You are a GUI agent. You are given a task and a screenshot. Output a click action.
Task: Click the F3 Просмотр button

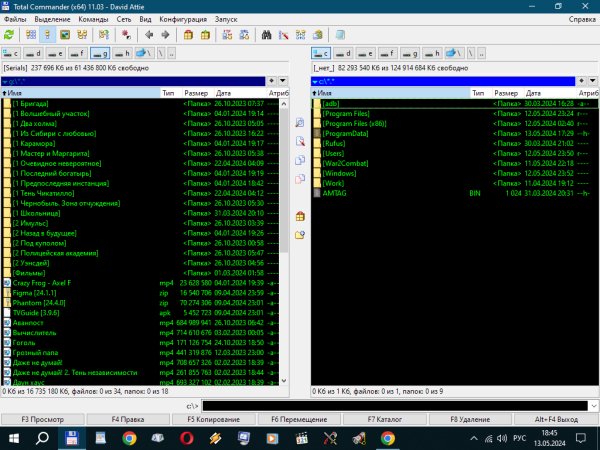[43, 419]
